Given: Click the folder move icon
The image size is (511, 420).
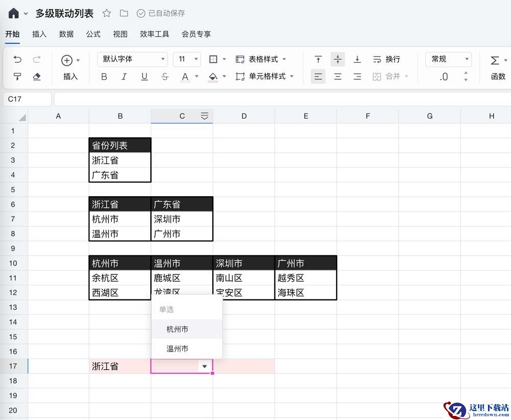Looking at the screenshot, I should coord(124,13).
